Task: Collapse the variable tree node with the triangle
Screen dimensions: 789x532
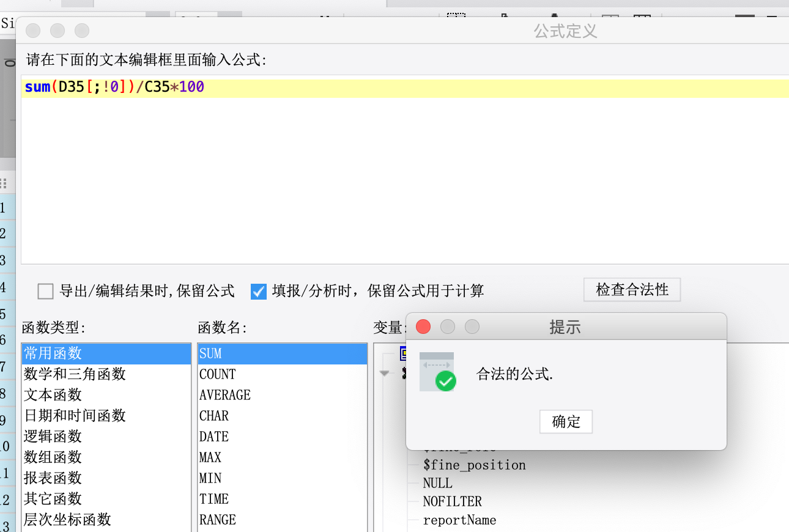Action: coord(385,373)
